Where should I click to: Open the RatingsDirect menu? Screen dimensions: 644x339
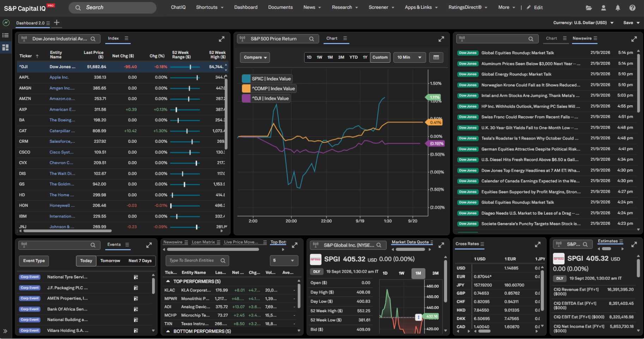468,7
